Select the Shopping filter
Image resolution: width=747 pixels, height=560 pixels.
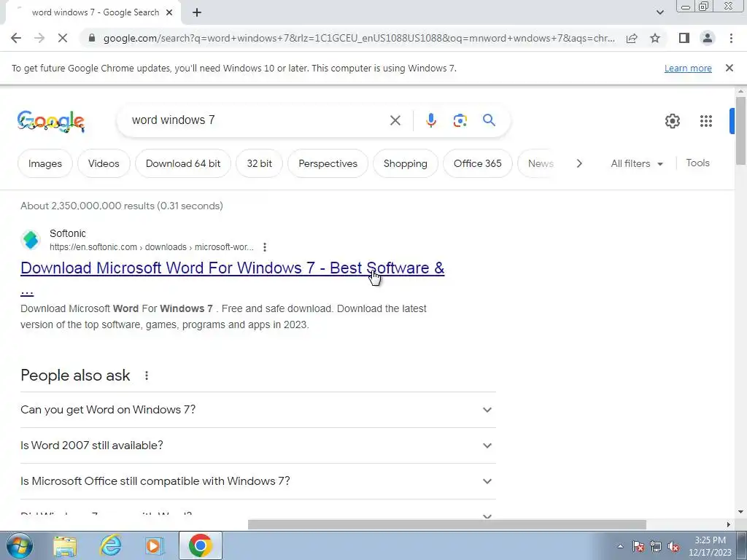tap(405, 163)
